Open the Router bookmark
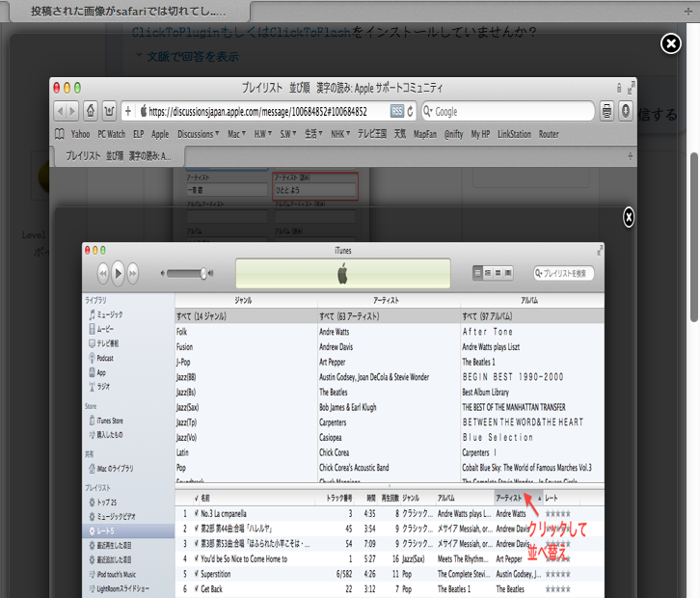Screen dimensions: 700x598 tap(549, 134)
